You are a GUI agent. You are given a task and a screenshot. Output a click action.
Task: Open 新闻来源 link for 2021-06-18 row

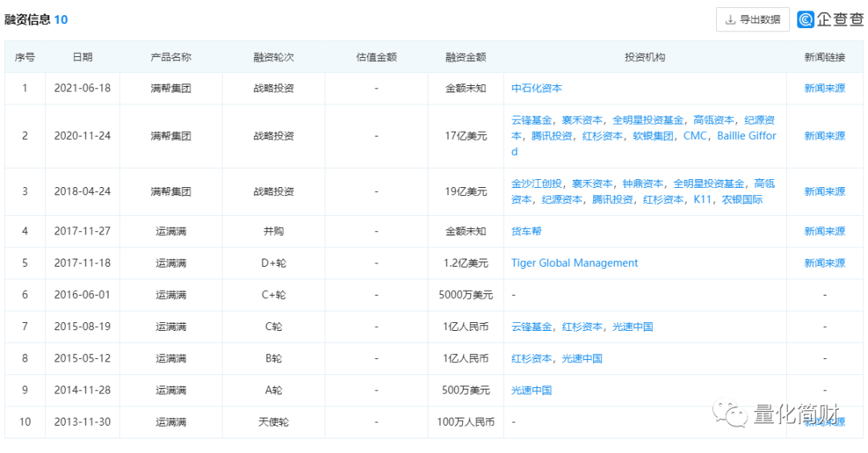pyautogui.click(x=825, y=88)
